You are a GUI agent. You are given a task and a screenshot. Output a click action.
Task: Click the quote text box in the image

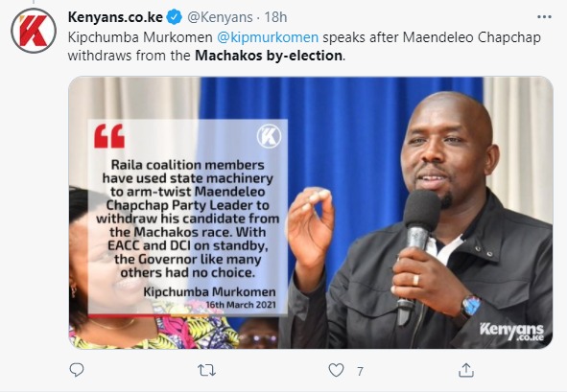tap(188, 218)
